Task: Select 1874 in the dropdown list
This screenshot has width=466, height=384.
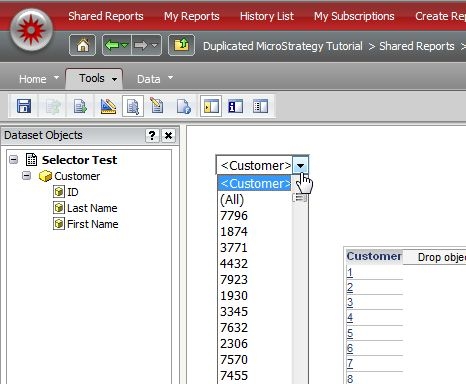Action: click(x=255, y=231)
